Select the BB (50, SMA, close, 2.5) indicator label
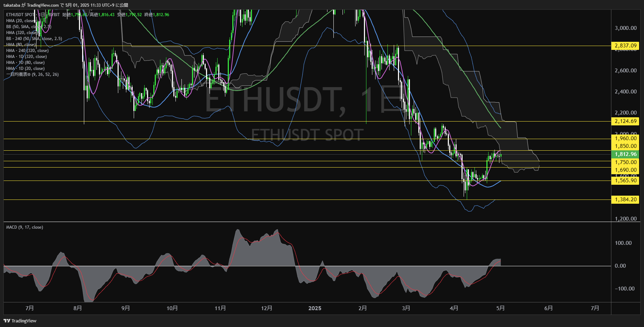The width and height of the screenshot is (644, 327). (29, 27)
